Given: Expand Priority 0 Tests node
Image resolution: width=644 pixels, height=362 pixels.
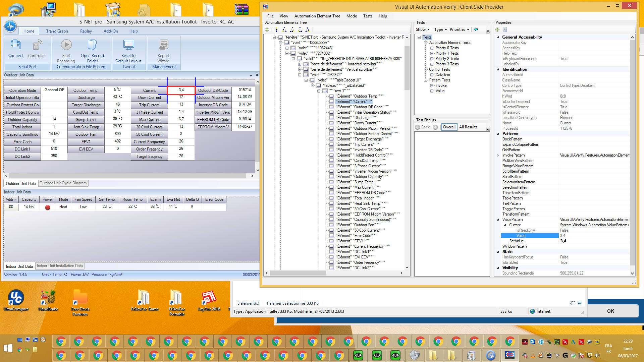Looking at the screenshot, I should pyautogui.click(x=432, y=48).
